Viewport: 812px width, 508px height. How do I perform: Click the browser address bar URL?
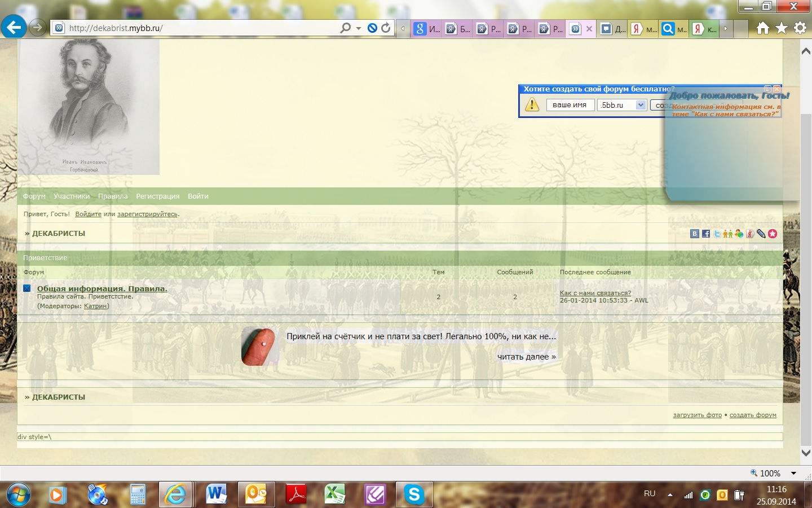click(116, 28)
